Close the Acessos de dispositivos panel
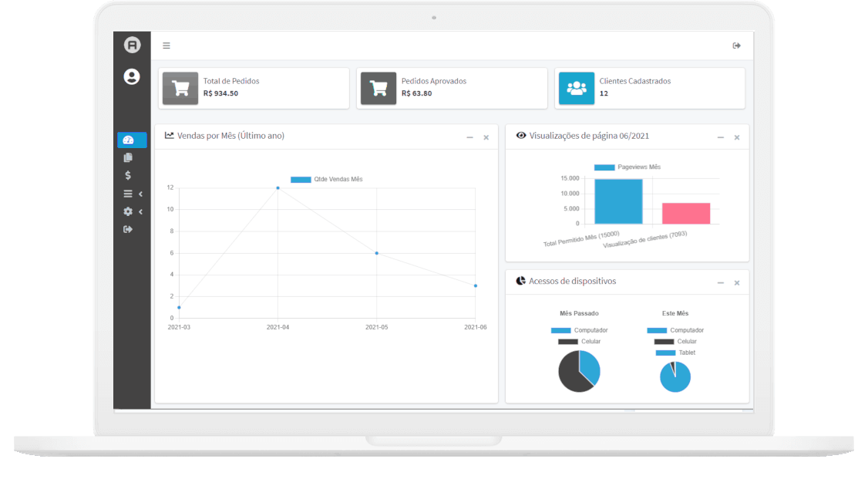 click(x=737, y=282)
